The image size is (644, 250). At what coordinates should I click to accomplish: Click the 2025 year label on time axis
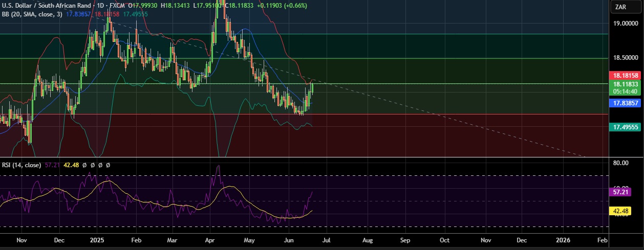pyautogui.click(x=96, y=240)
